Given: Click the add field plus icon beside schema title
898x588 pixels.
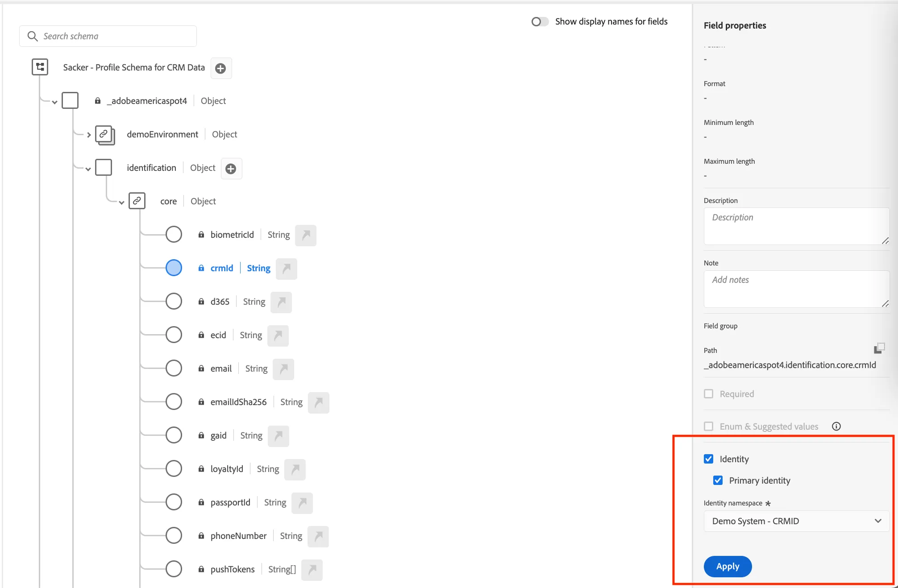Looking at the screenshot, I should (x=220, y=68).
